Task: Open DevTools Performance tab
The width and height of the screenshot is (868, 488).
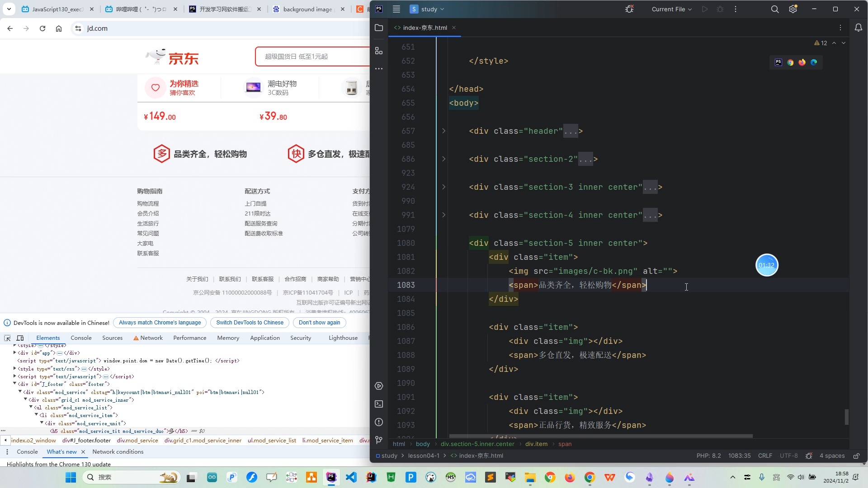Action: click(189, 338)
